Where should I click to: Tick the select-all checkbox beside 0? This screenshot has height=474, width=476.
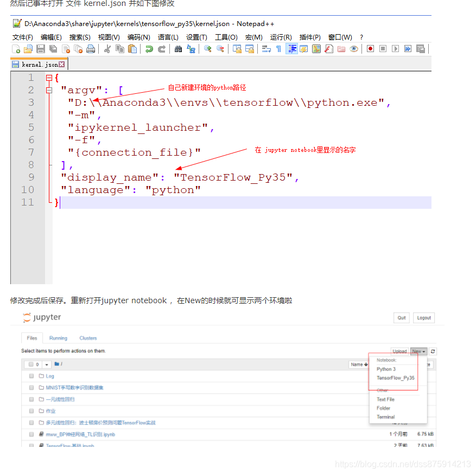[30, 364]
